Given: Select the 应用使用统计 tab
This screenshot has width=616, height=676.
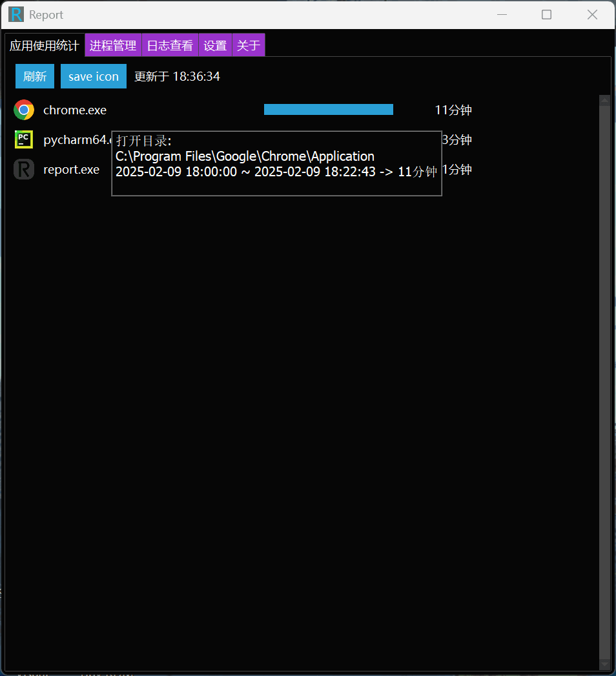Looking at the screenshot, I should point(45,45).
